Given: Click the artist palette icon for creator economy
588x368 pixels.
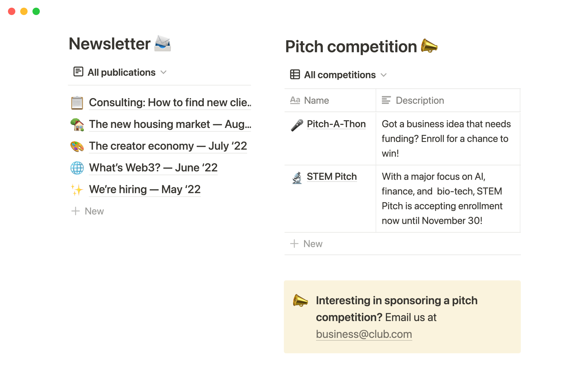Looking at the screenshot, I should pos(77,146).
